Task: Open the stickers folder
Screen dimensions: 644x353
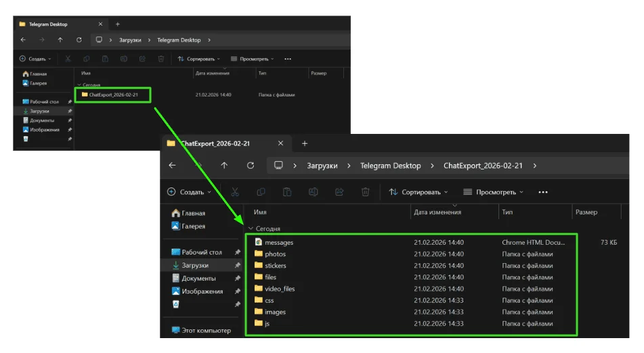Action: [275, 266]
